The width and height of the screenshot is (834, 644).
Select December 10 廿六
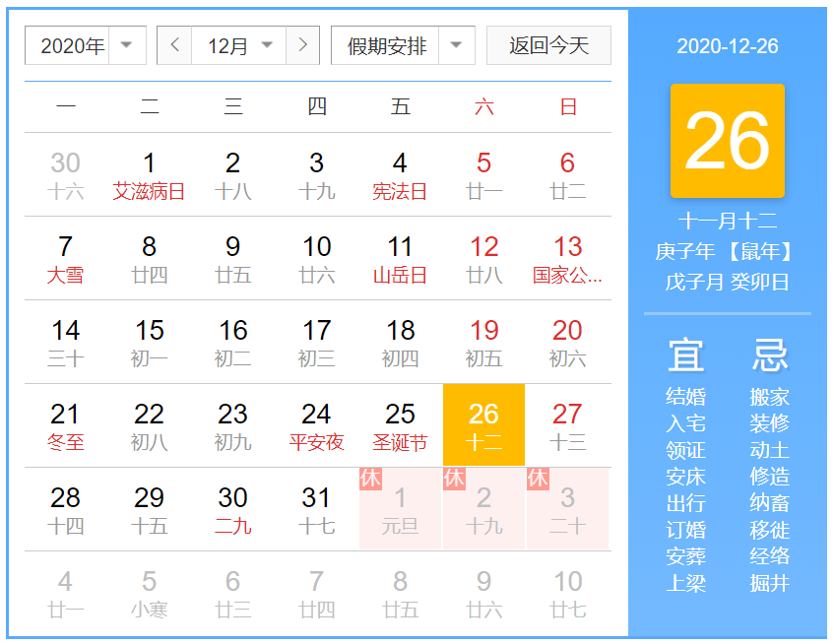(x=316, y=258)
